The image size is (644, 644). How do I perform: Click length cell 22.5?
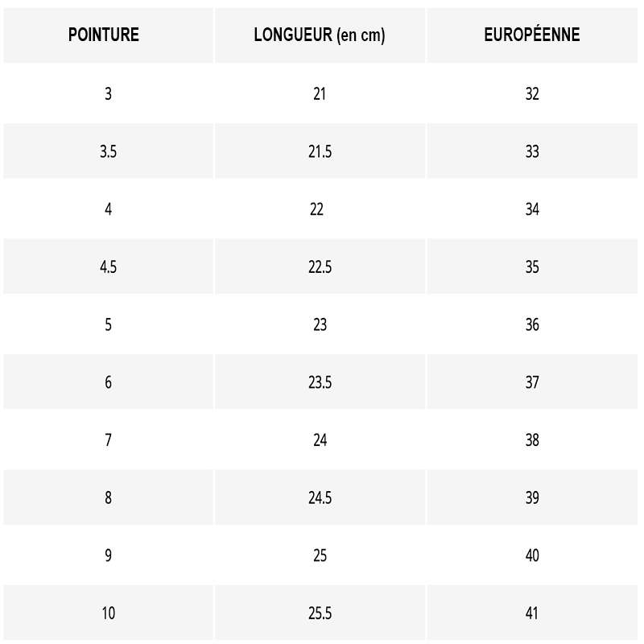click(320, 267)
